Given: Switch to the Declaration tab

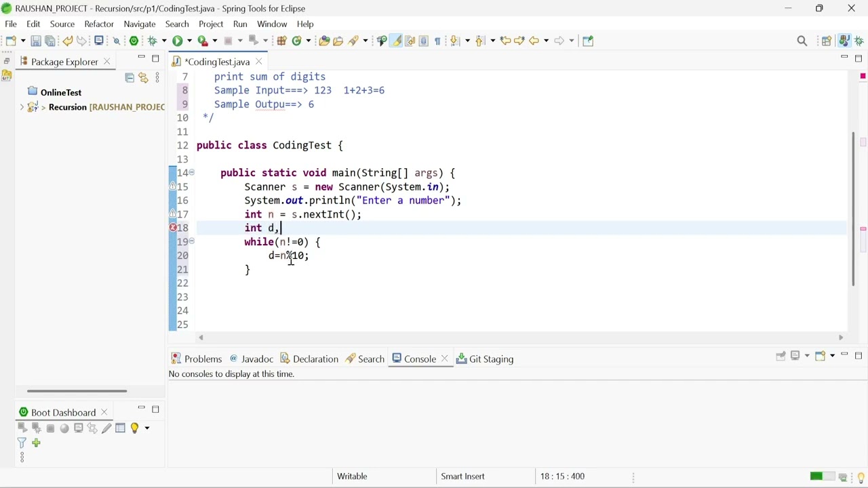Looking at the screenshot, I should click(309, 359).
